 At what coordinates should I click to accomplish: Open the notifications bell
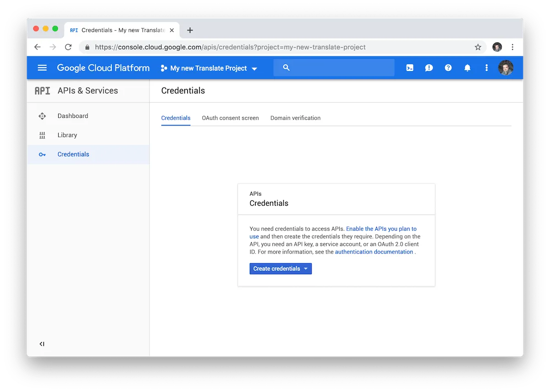[467, 68]
